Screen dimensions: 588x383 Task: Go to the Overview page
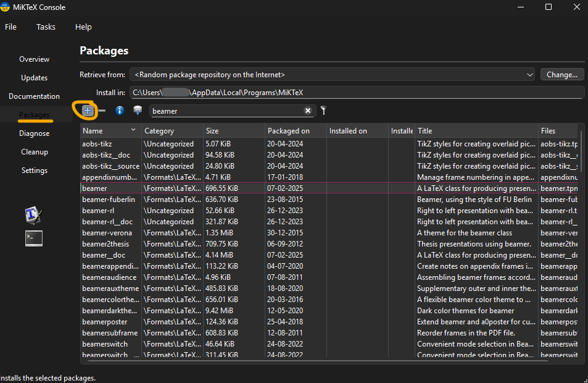pyautogui.click(x=34, y=59)
